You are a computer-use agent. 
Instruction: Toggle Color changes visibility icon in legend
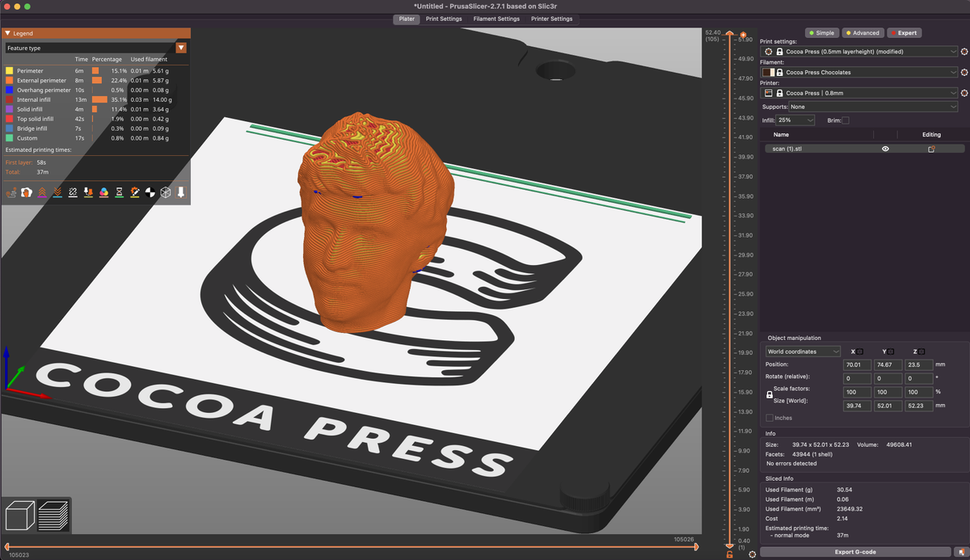(x=103, y=192)
